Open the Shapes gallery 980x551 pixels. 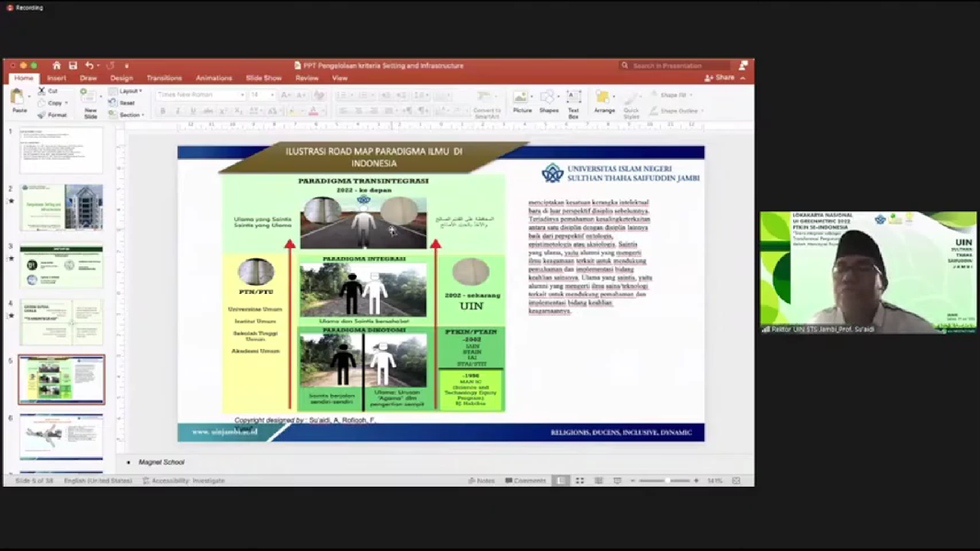tap(548, 98)
